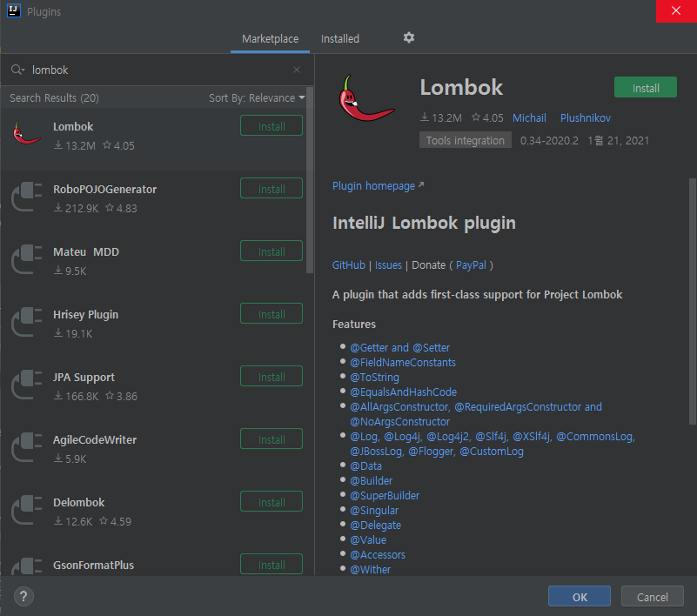Screen dimensions: 697x616
Task: Click the RoboPOJOGenerator plugin icon
Action: pyautogui.click(x=27, y=196)
